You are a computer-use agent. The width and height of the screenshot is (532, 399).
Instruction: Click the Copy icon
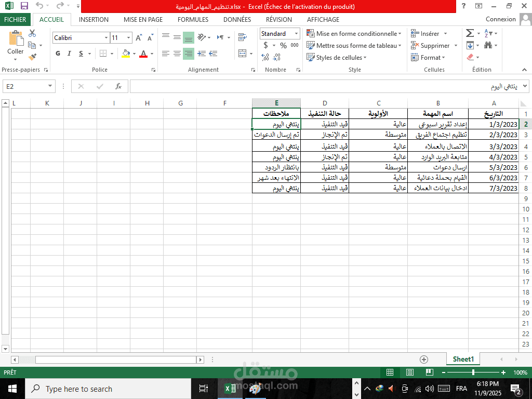32,45
